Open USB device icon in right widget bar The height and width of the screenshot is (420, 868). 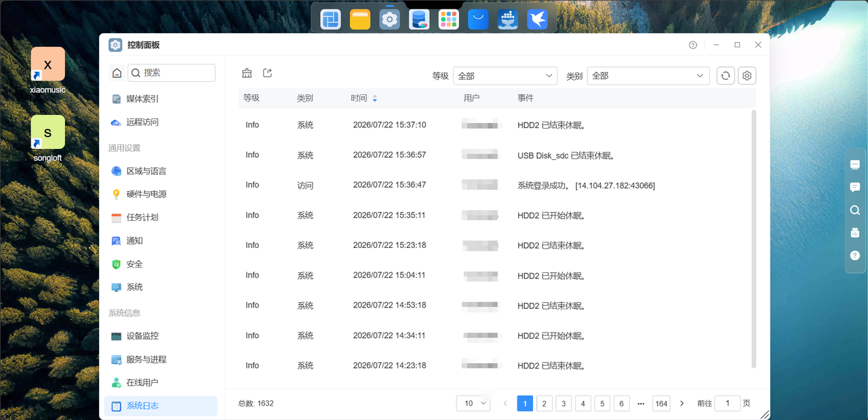[855, 233]
